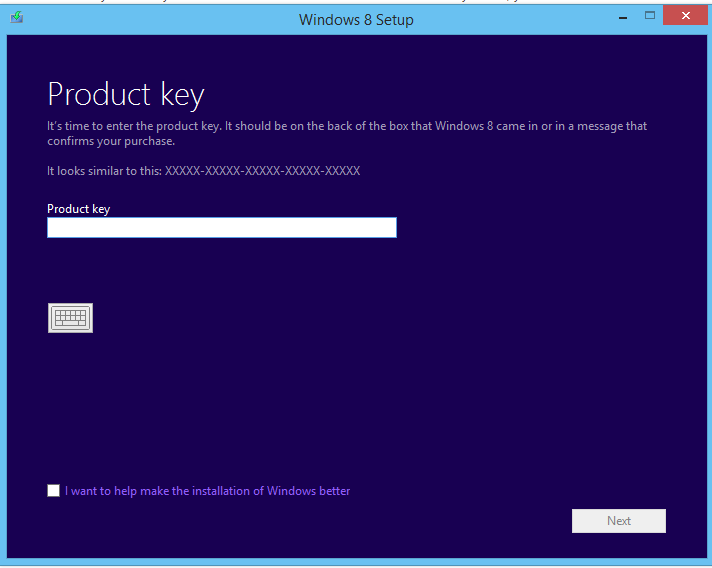Click the "It looks similar to this:" text
Screen dimensions: 712x568
[104, 171]
